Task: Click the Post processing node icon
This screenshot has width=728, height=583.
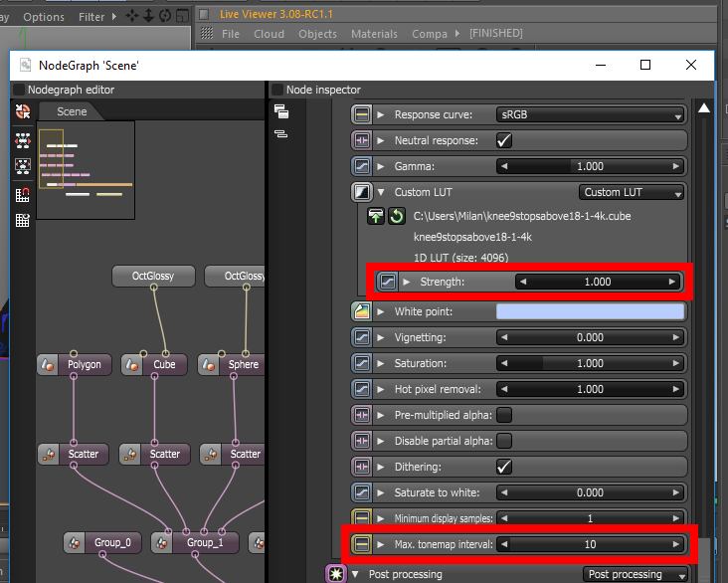Action: click(x=336, y=574)
